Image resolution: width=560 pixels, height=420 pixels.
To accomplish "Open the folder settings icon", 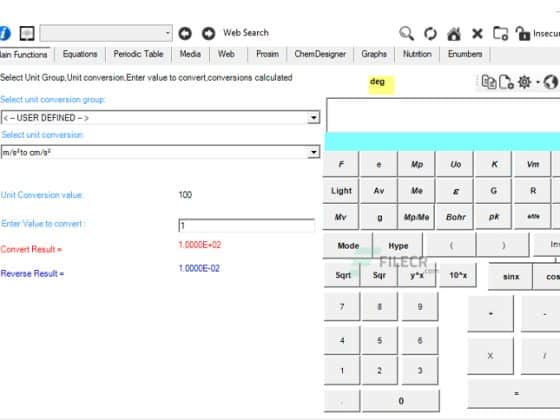I will pos(500,34).
